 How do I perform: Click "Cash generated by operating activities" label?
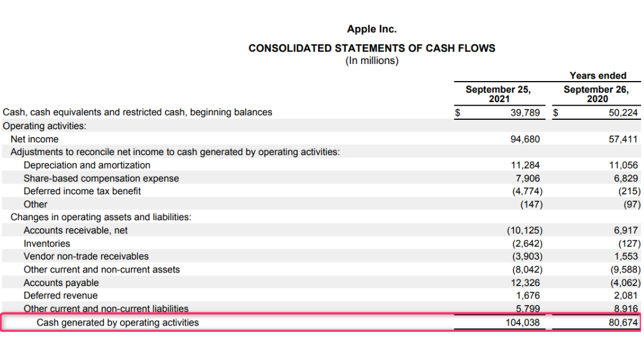pyautogui.click(x=117, y=322)
